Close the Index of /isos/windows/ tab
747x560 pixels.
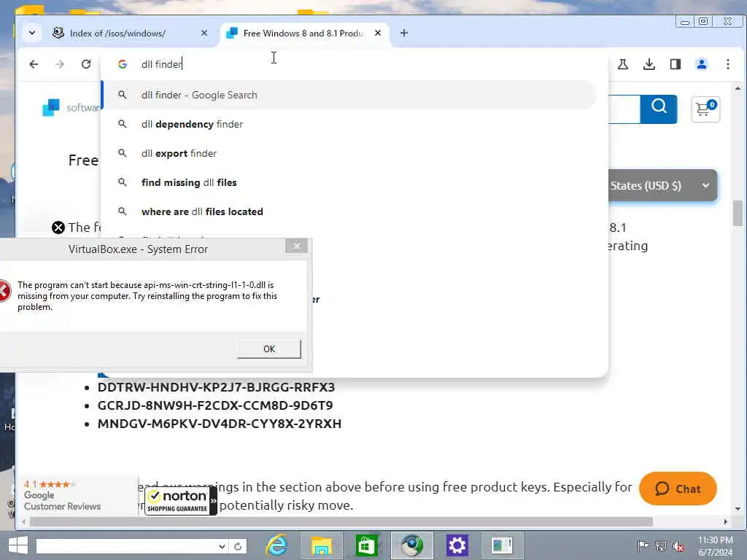click(204, 34)
